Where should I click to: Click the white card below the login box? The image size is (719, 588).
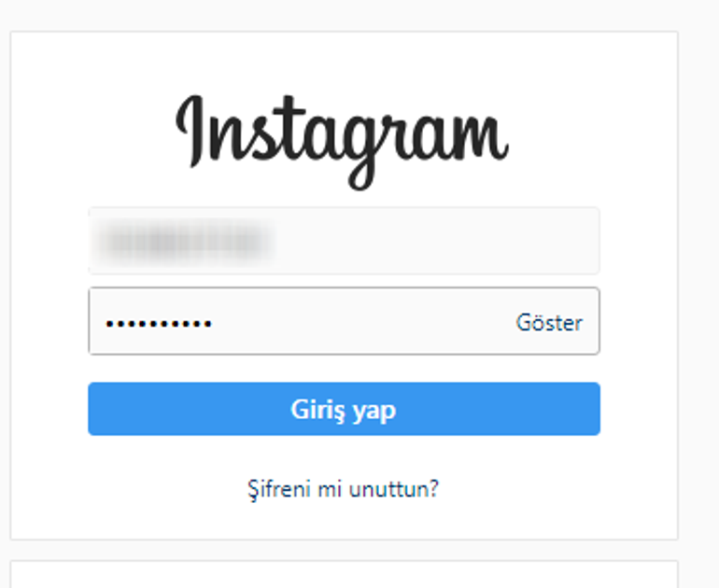point(344,574)
